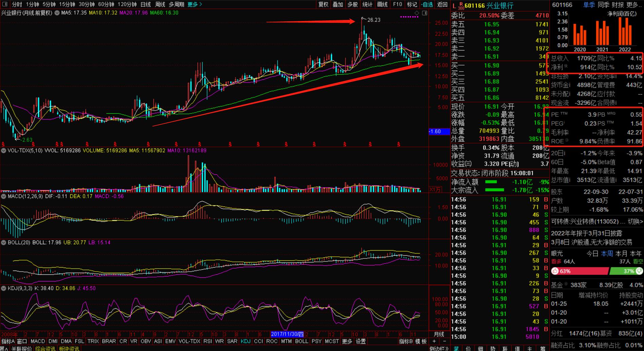
Task: Click the diamond marker icon above the price chart
Action: [417, 13]
